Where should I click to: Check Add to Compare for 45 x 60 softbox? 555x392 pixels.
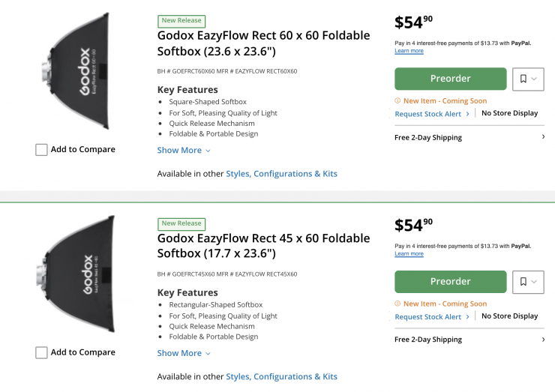[x=42, y=352]
